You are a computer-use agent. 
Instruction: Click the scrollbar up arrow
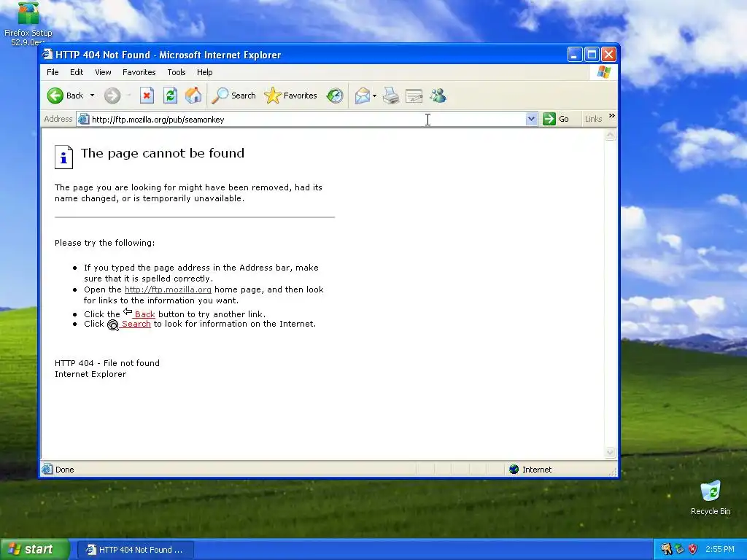[x=611, y=136]
